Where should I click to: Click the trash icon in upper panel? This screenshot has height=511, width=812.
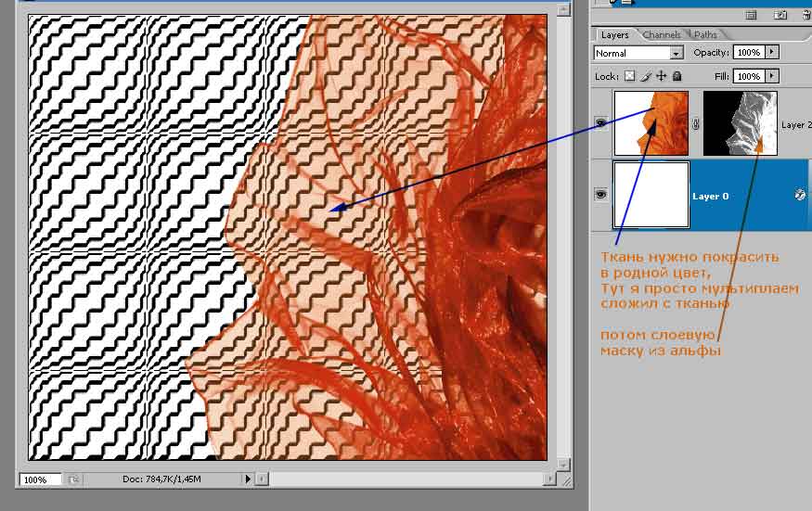806,15
